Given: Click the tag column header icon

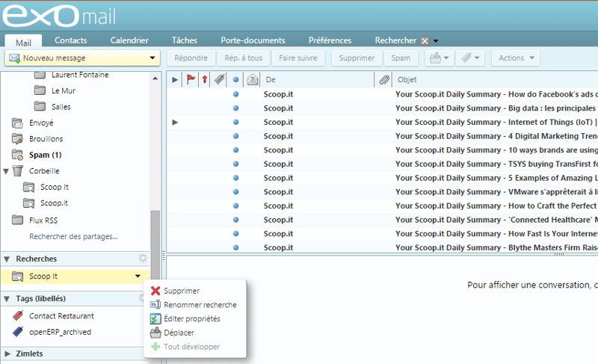Looking at the screenshot, I should (x=219, y=79).
